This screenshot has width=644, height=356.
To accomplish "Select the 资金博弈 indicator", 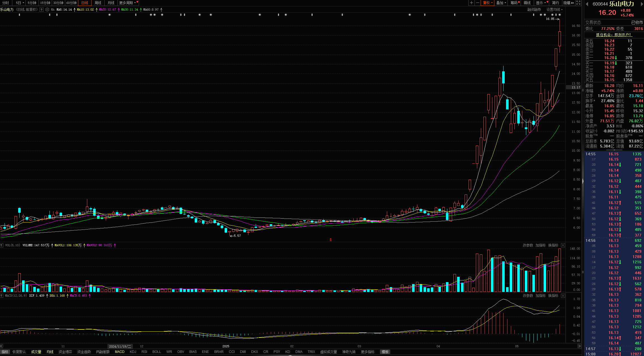I will pyautogui.click(x=65, y=352).
